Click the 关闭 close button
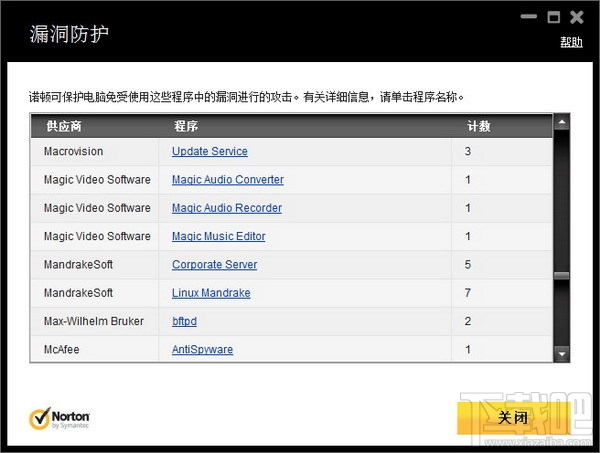This screenshot has width=600, height=453. click(x=513, y=417)
